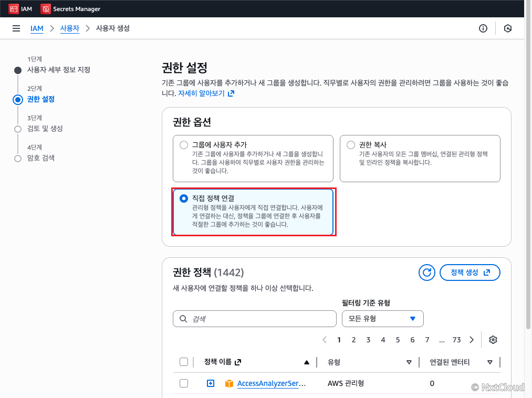Image resolution: width=532 pixels, height=398 pixels.
Task: Select 직접 정책 연결 radio option
Action: 184,198
